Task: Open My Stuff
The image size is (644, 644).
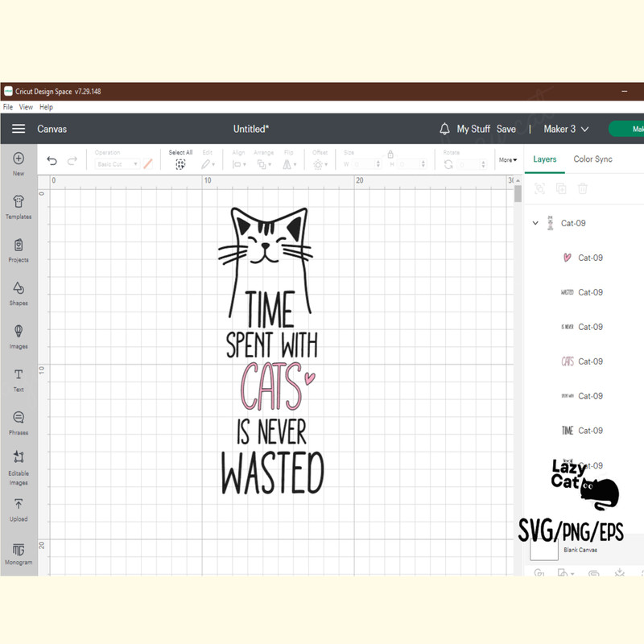Action: (474, 129)
